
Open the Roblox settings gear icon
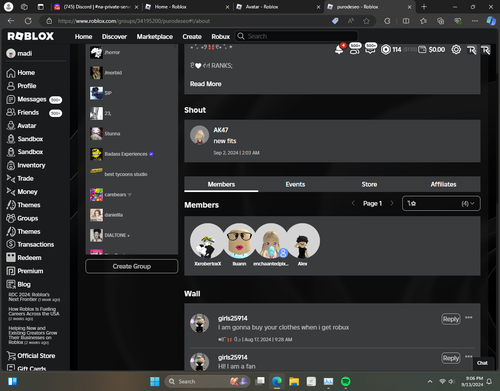456,50
